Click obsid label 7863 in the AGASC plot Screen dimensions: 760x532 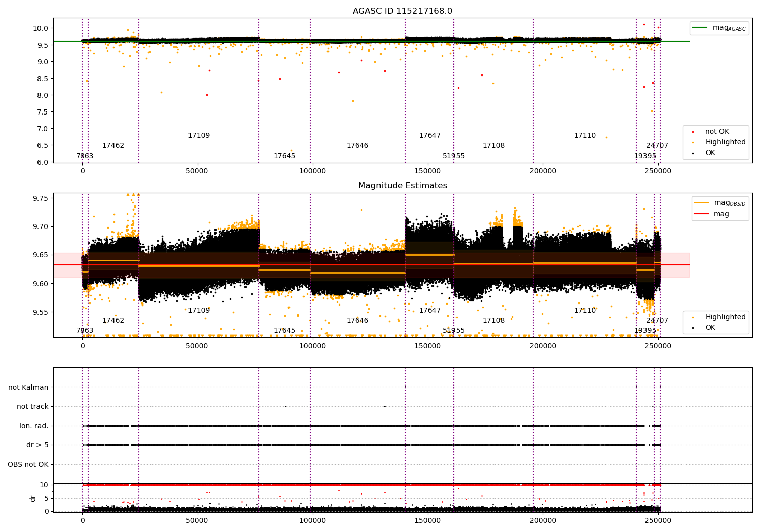click(85, 156)
